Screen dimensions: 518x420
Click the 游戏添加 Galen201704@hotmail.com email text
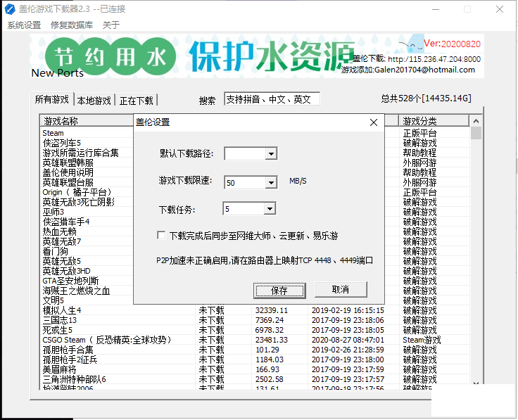tap(408, 70)
